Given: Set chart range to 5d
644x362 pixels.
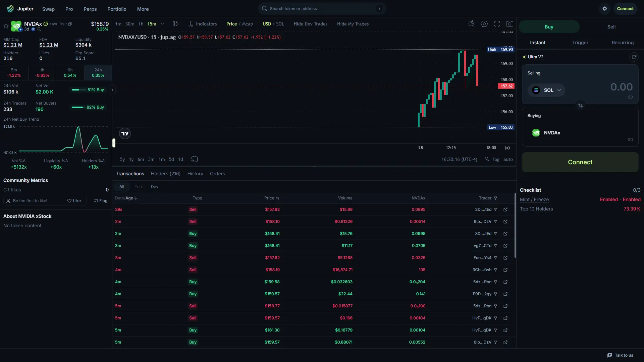Looking at the screenshot, I should 171,159.
